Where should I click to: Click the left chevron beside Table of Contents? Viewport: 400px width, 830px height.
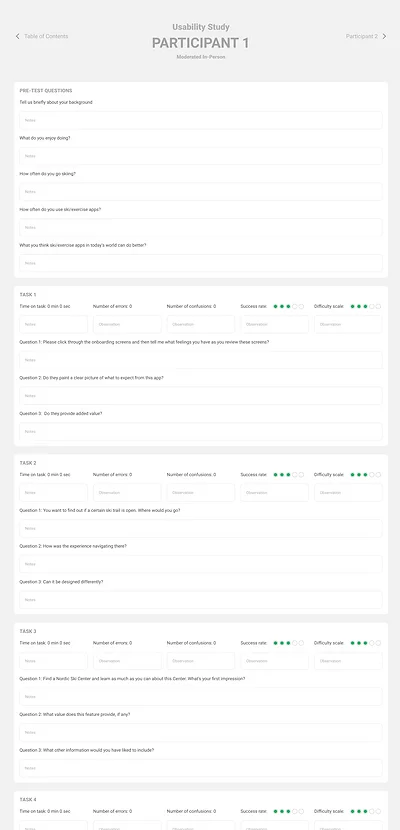(x=17, y=37)
